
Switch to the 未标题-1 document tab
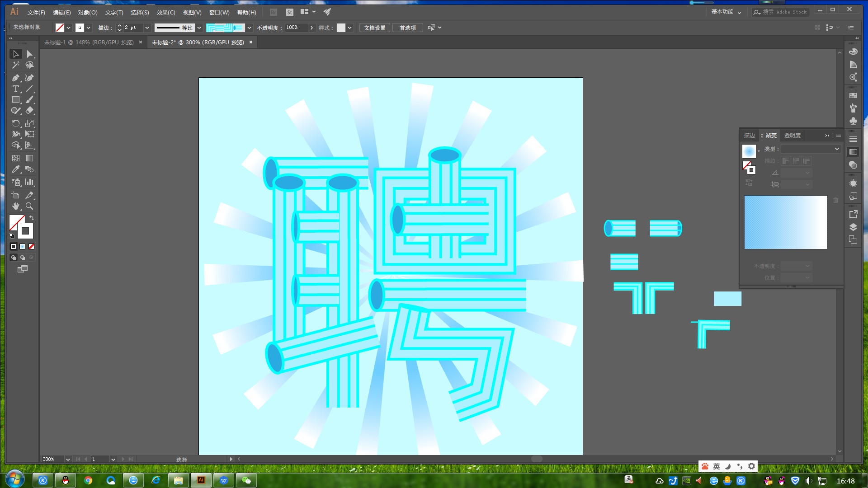tap(89, 42)
